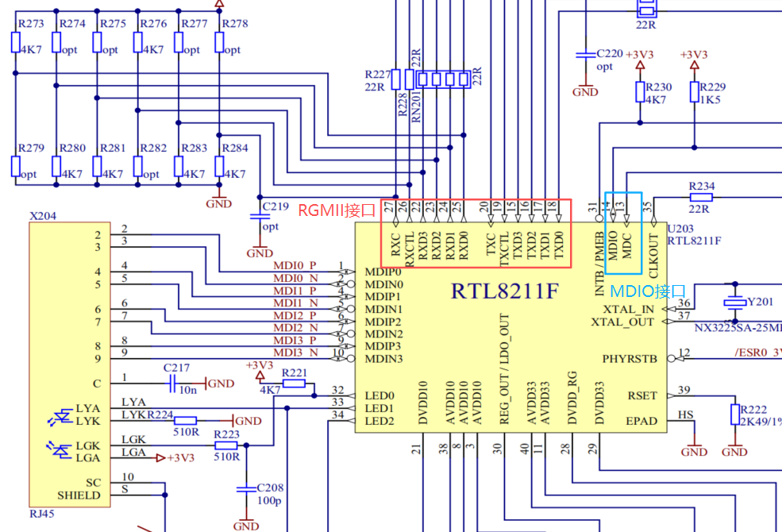782x532 pixels.
Task: Click the LED2 pin label
Action: click(x=379, y=422)
